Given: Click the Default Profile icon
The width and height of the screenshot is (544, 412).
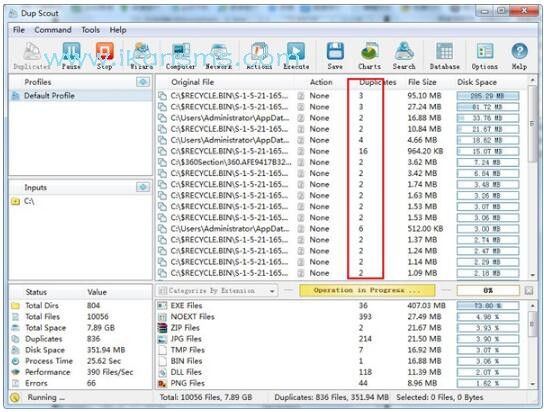Looking at the screenshot, I should [x=15, y=96].
